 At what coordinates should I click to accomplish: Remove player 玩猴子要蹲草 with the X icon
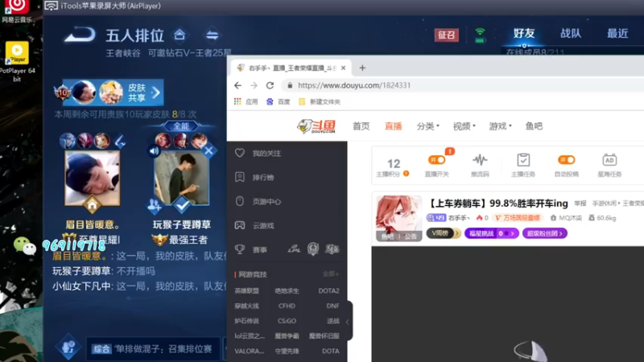[208, 150]
